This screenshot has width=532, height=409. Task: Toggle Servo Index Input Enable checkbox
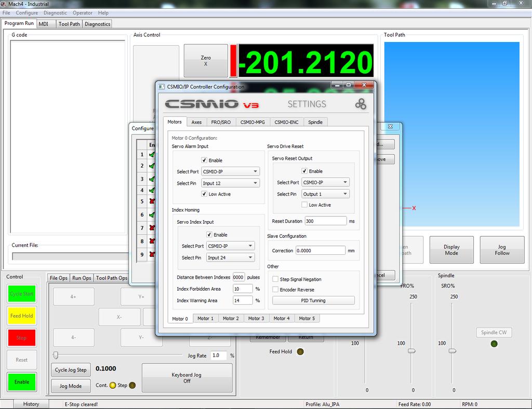pos(209,235)
